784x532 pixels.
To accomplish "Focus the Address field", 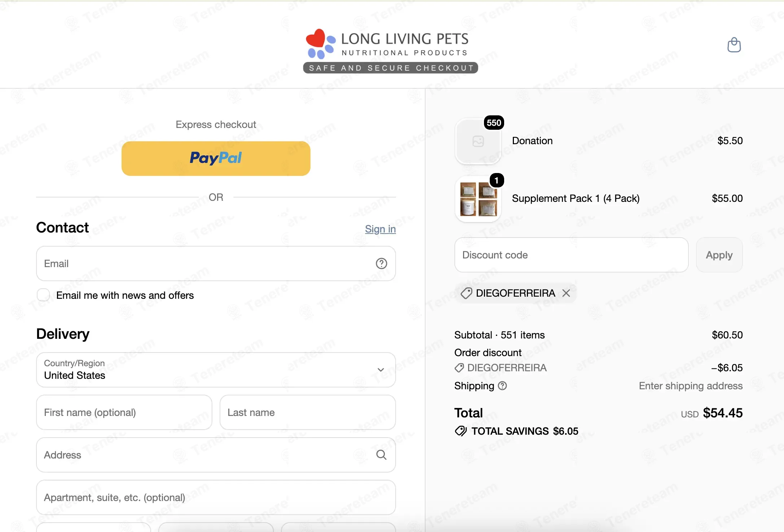I will (x=216, y=455).
